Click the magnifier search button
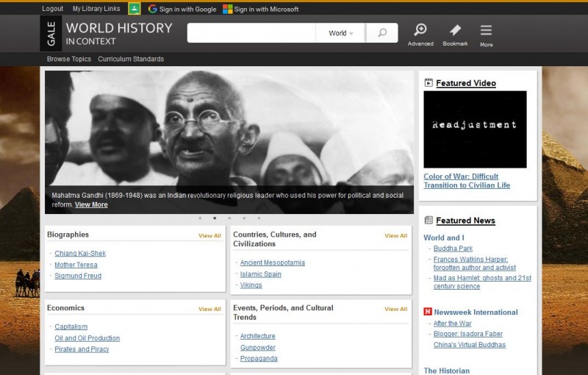This screenshot has height=375, width=588. pyautogui.click(x=382, y=33)
